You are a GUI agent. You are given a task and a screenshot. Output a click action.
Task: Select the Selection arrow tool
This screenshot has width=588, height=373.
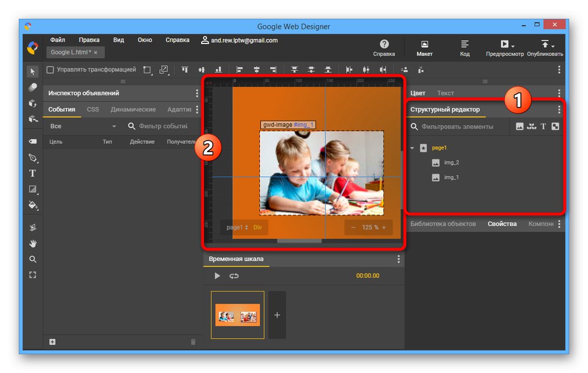click(33, 71)
